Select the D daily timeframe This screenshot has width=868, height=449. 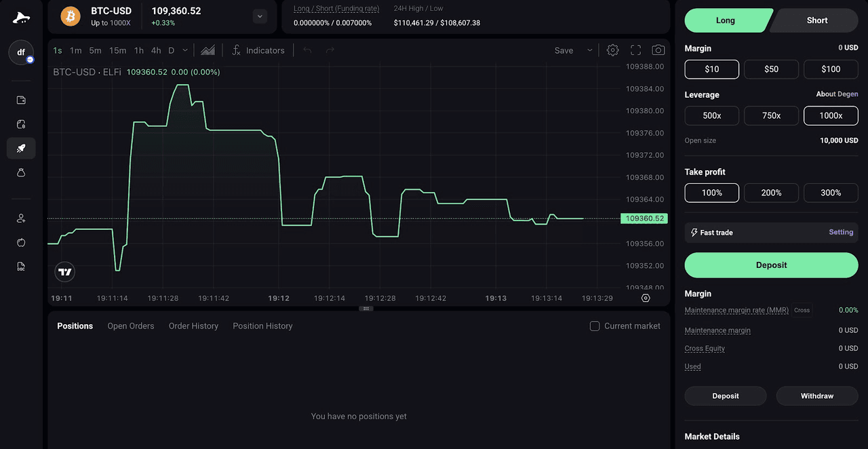172,50
